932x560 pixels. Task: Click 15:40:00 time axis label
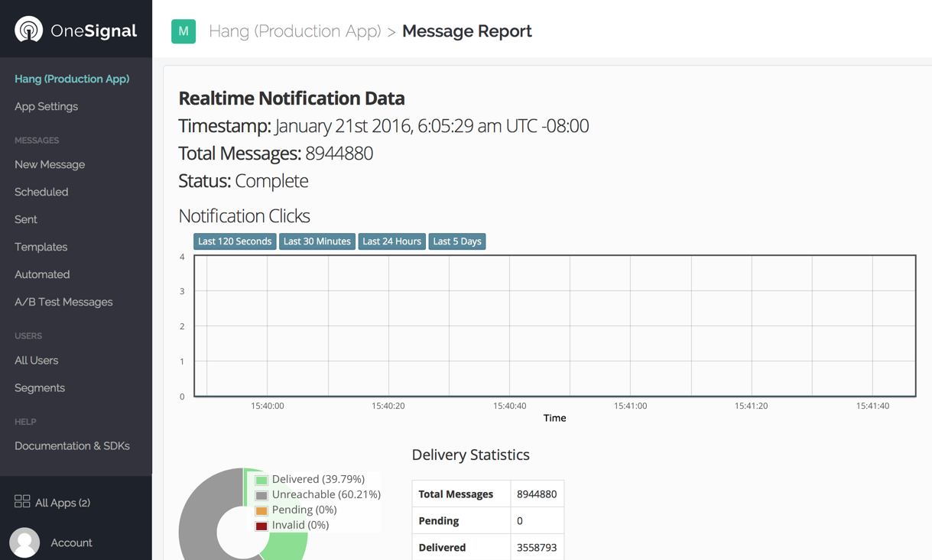268,406
